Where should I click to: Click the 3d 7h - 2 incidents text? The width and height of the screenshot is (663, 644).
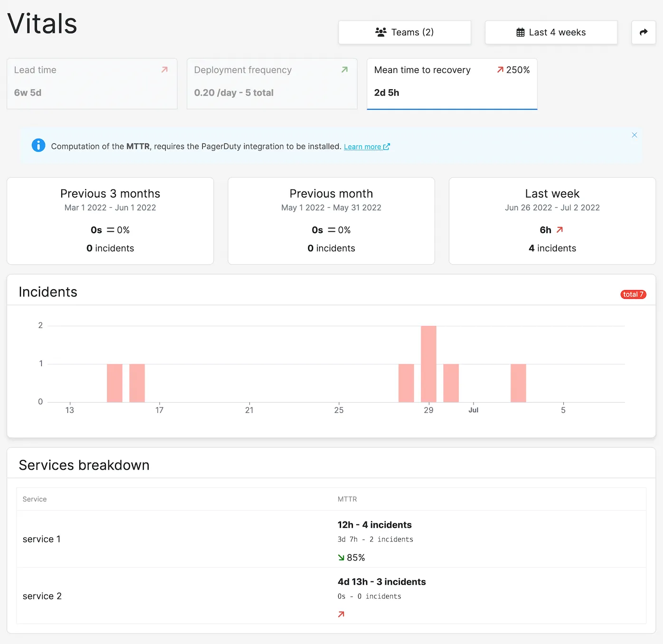point(375,540)
